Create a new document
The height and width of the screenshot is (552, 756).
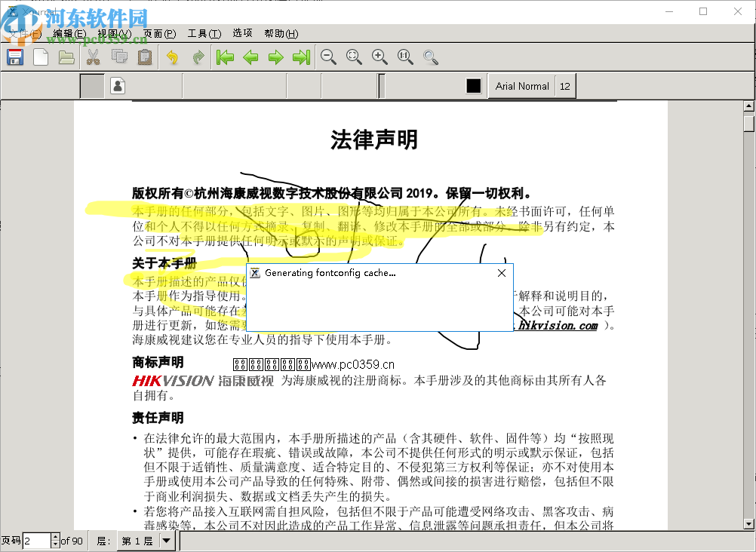(x=41, y=57)
